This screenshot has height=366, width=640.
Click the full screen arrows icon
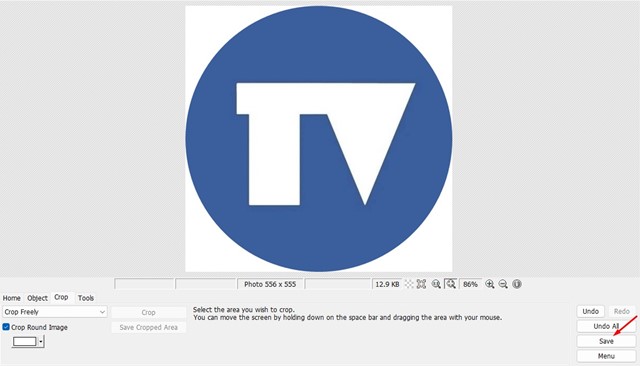(x=422, y=284)
